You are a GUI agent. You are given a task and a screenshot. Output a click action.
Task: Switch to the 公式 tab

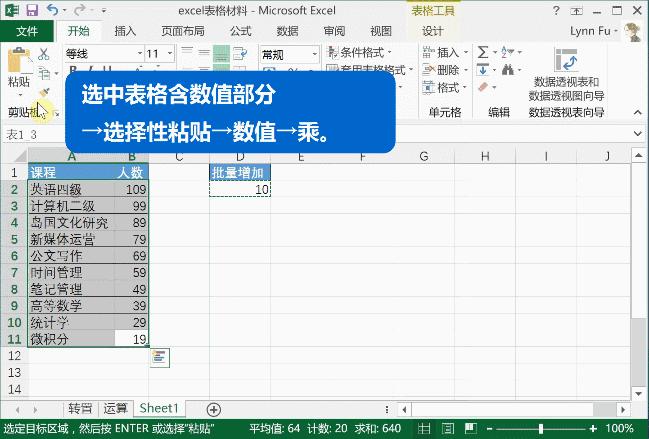pos(240,31)
